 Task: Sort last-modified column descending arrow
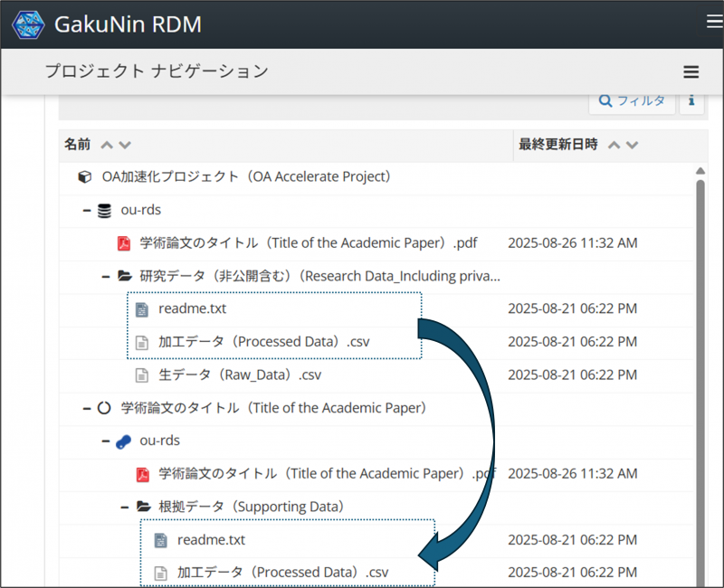[x=632, y=145]
